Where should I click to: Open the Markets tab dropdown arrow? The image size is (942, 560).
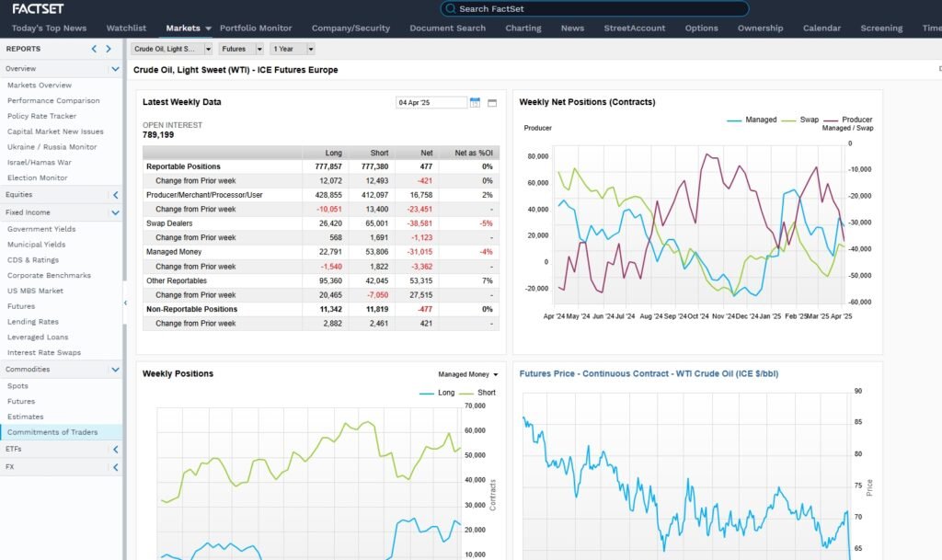click(209, 29)
